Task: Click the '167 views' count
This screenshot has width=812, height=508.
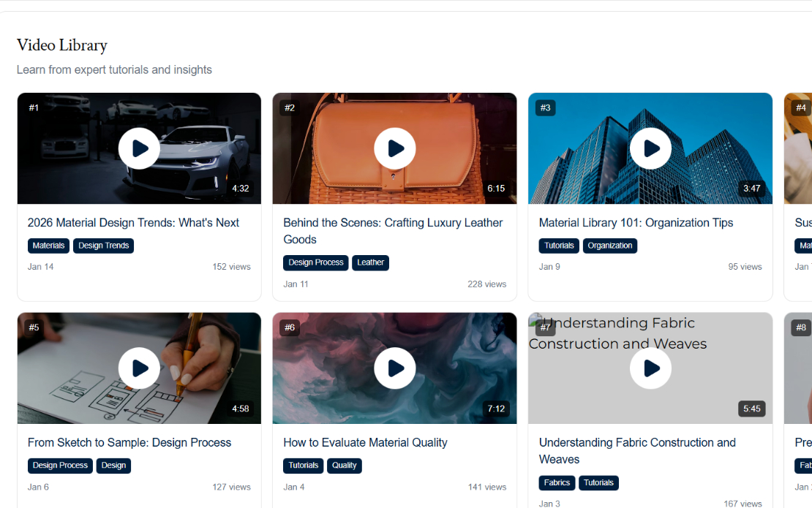Action: [x=743, y=504]
